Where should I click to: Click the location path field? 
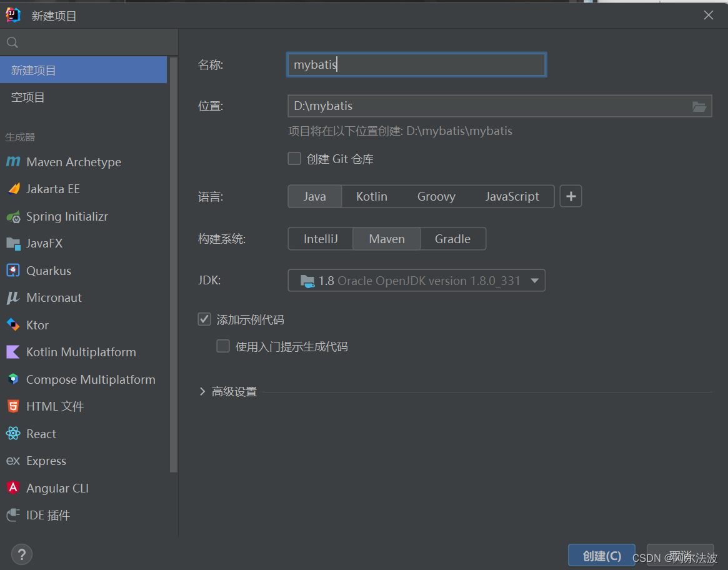499,106
